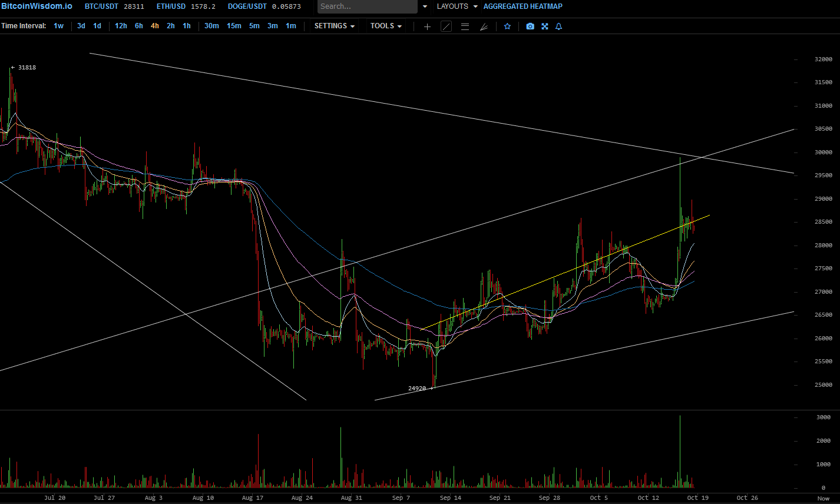This screenshot has height=504, width=840.
Task: Click the 28500 price axis label
Action: [824, 222]
